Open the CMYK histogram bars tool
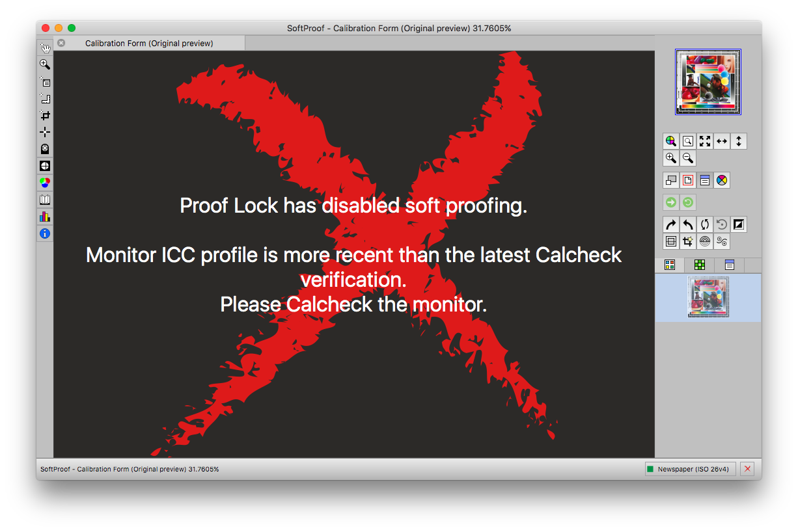Image resolution: width=798 pixels, height=532 pixels. click(45, 217)
